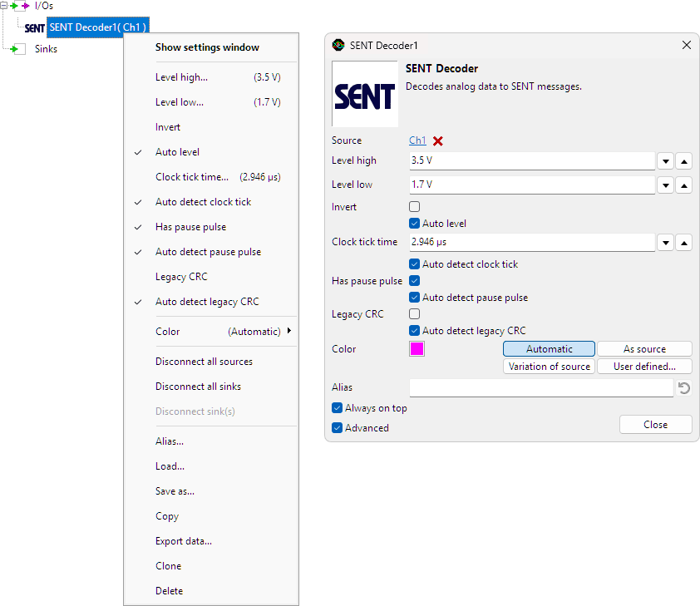Viewport: 700px width, 606px height.
Task: Choose Save as... in context menu
Action: 211,491
